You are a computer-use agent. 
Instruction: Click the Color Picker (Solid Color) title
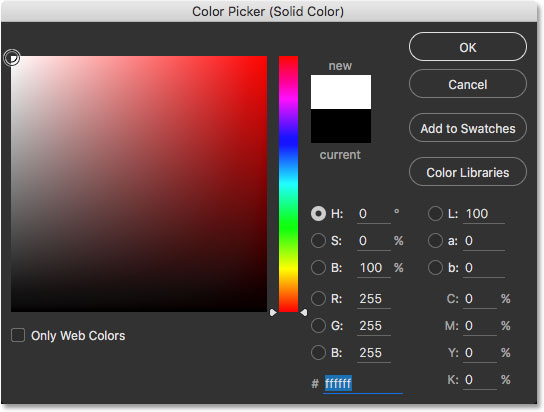pyautogui.click(x=268, y=11)
